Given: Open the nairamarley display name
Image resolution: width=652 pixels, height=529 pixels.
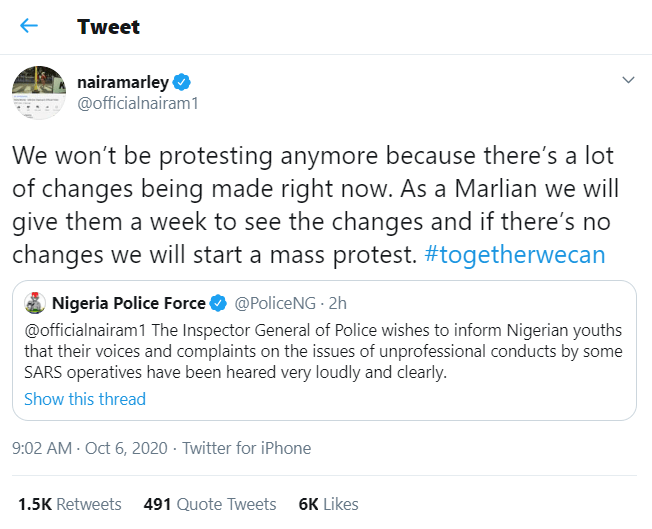Looking at the screenshot, I should pos(122,81).
